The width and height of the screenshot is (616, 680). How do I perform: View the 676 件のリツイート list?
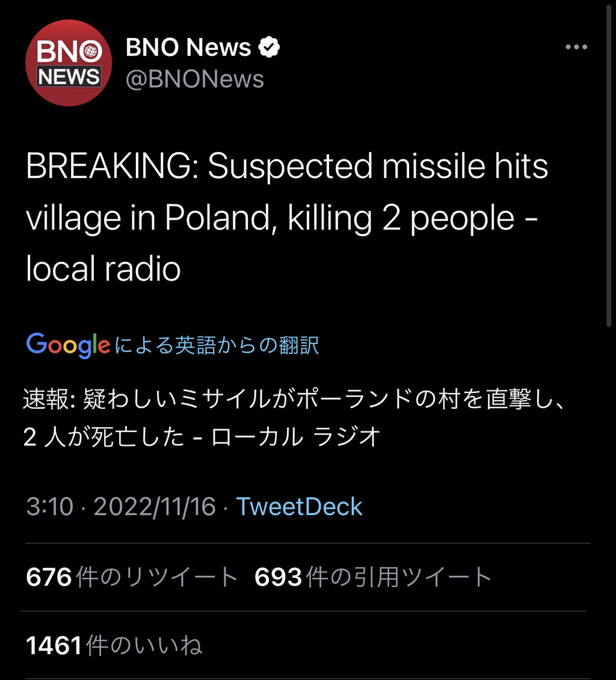point(132,578)
